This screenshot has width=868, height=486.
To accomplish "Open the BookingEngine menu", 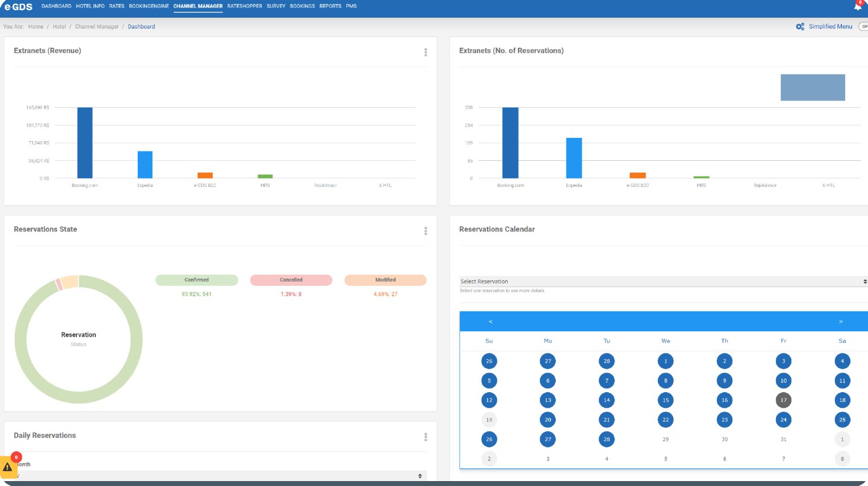I will point(149,7).
